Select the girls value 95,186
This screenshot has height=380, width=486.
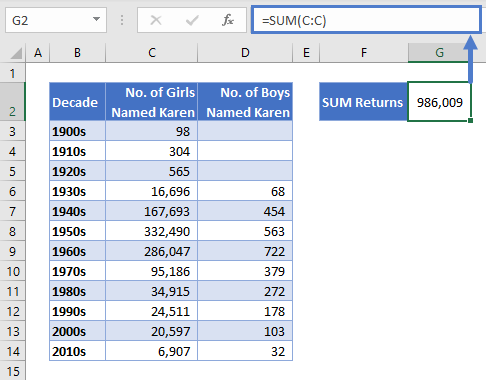pos(152,271)
